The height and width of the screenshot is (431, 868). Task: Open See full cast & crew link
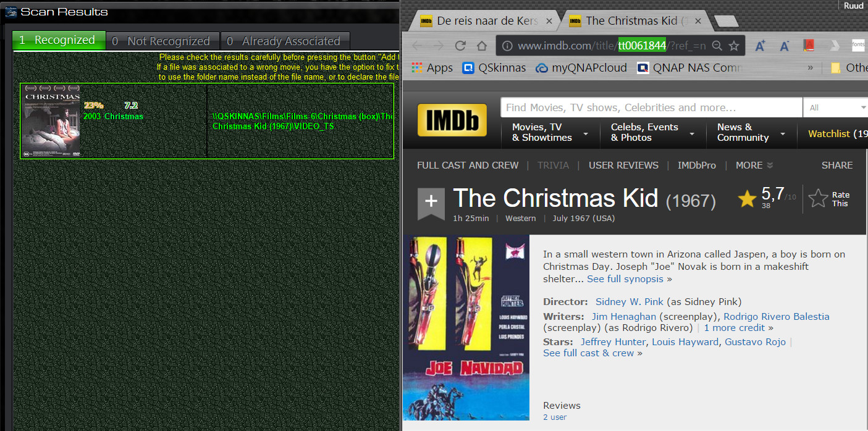589,353
